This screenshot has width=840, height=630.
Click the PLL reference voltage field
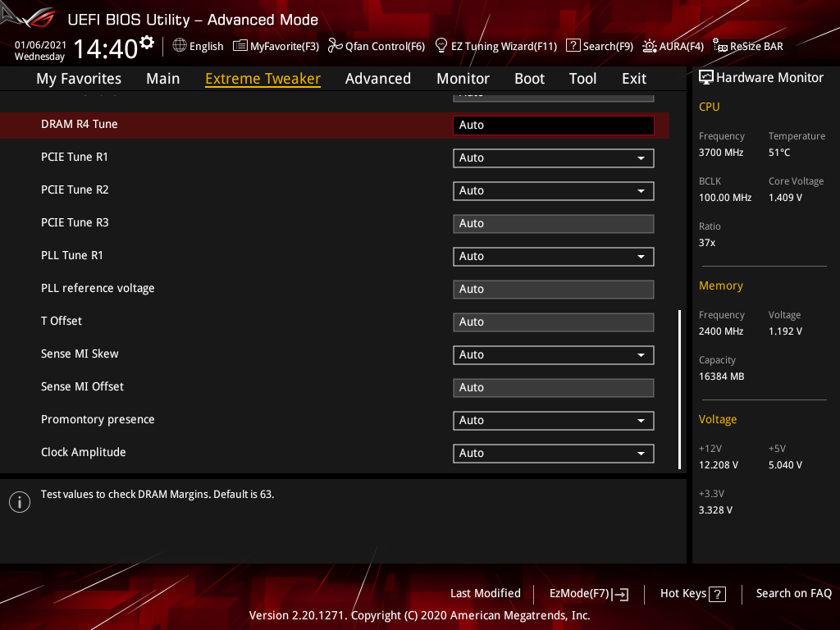(554, 290)
